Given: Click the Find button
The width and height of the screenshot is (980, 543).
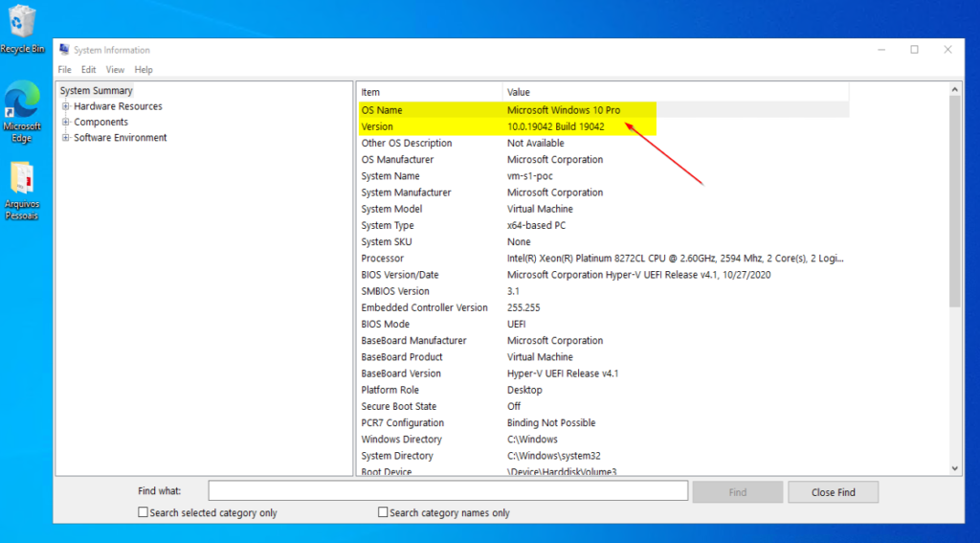Looking at the screenshot, I should pos(738,492).
